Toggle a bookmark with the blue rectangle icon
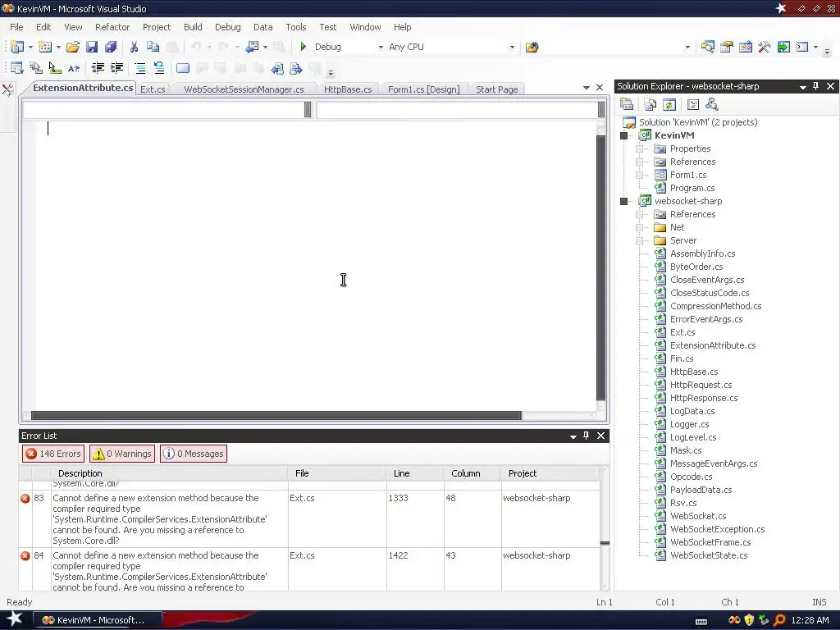 183,68
